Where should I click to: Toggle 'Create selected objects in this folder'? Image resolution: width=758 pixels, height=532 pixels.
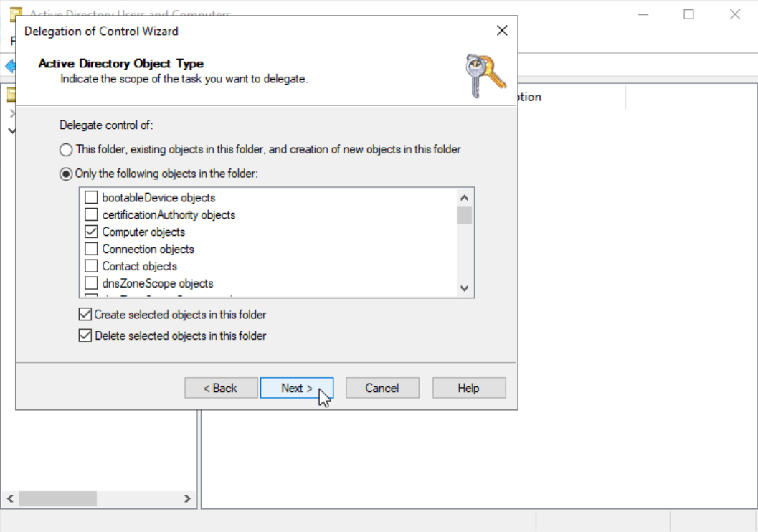pos(85,315)
